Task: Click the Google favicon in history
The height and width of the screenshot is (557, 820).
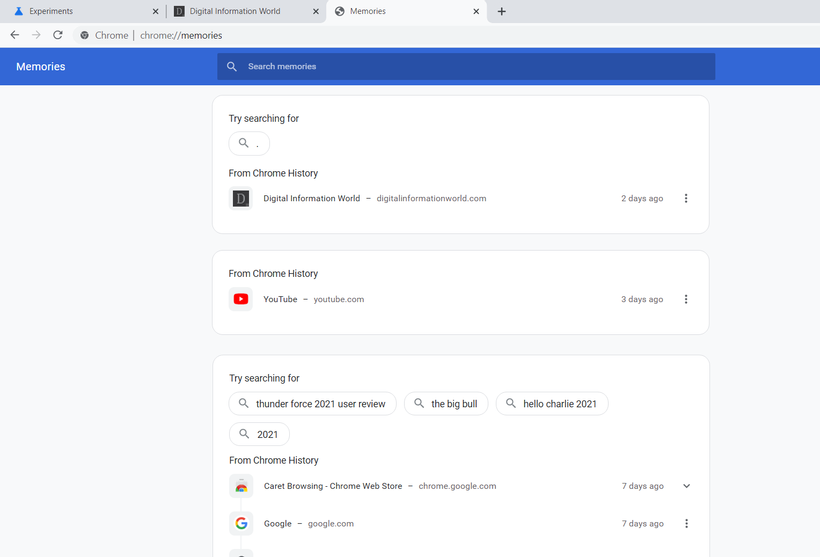Action: (x=241, y=524)
